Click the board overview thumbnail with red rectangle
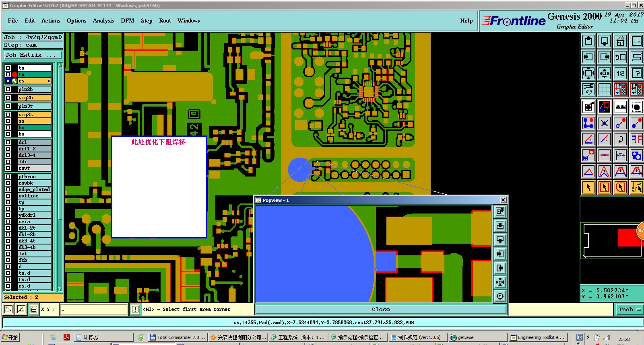This screenshot has height=345, width=644. 612,240
